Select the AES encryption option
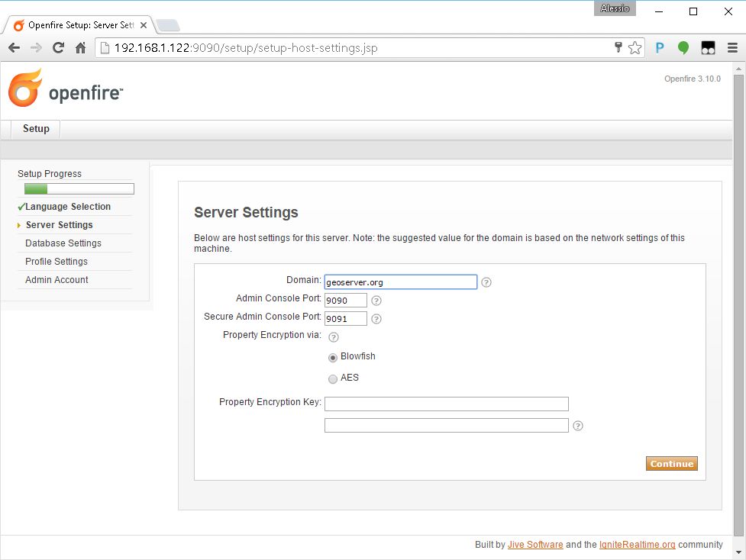This screenshot has width=746, height=560. [333, 379]
